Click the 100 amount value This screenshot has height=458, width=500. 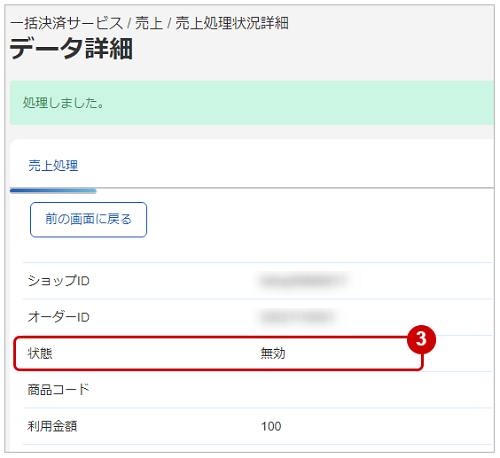click(271, 426)
